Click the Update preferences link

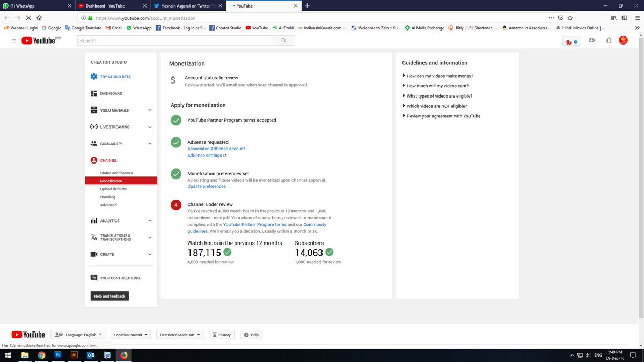click(x=207, y=186)
